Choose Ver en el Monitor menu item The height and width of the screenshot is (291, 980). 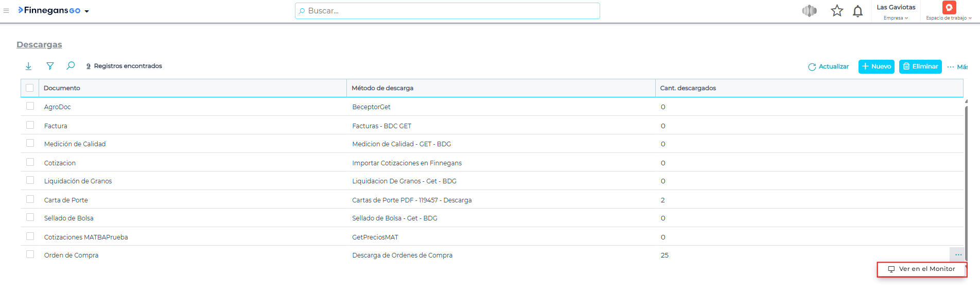921,269
